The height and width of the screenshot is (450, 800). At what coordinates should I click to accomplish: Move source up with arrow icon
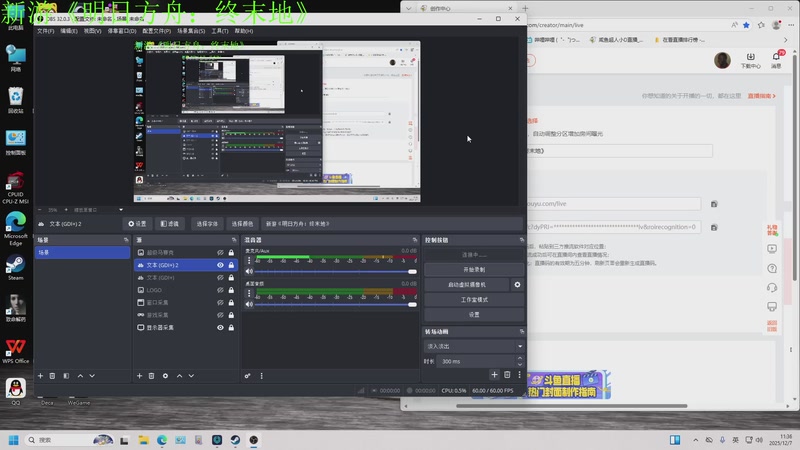click(179, 376)
